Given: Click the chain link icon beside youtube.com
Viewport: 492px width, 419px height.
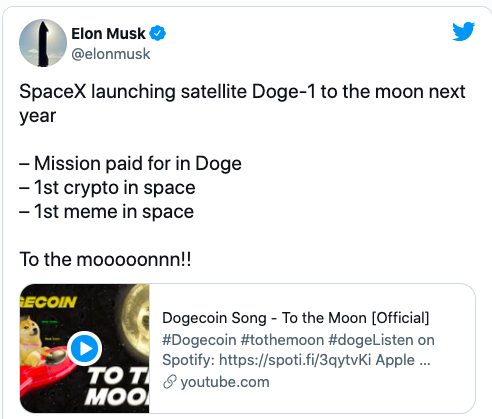Looking at the screenshot, I should [169, 382].
